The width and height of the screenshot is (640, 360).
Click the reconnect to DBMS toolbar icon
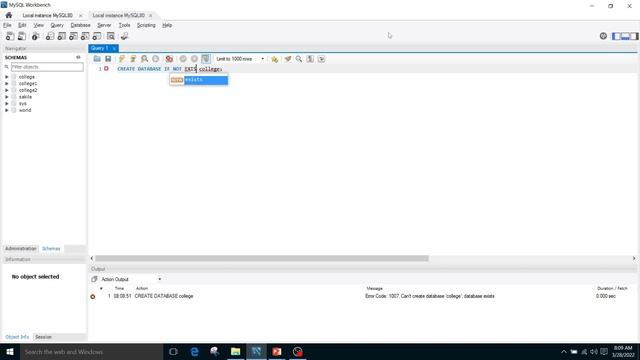(124, 36)
